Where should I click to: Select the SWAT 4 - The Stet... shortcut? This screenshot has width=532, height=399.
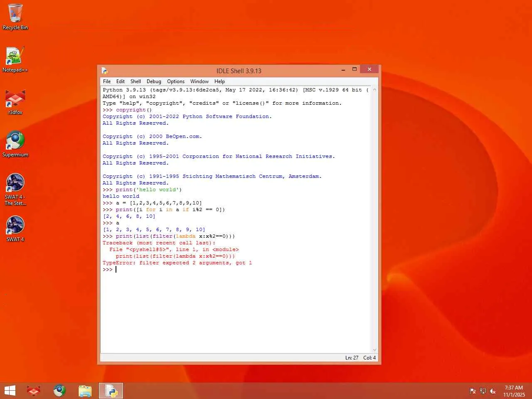[15, 190]
